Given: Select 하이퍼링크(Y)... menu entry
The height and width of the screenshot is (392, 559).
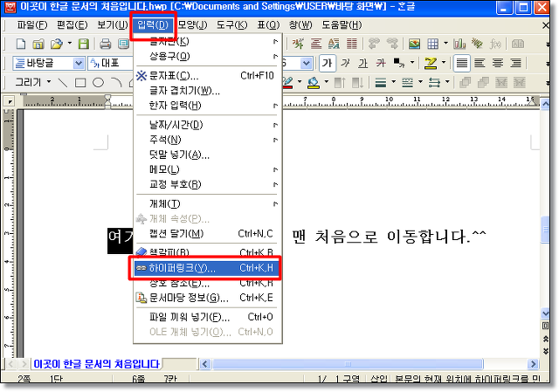Looking at the screenshot, I should (x=206, y=268).
